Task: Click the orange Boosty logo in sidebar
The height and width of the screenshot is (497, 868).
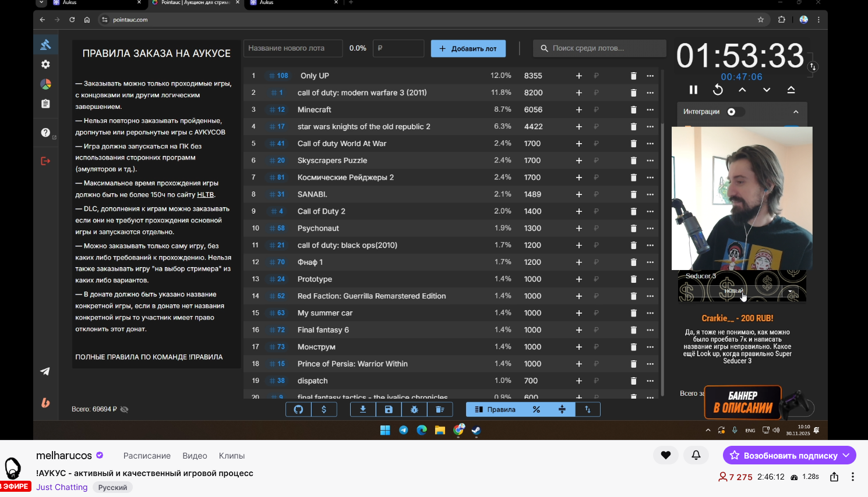Action: tap(45, 403)
